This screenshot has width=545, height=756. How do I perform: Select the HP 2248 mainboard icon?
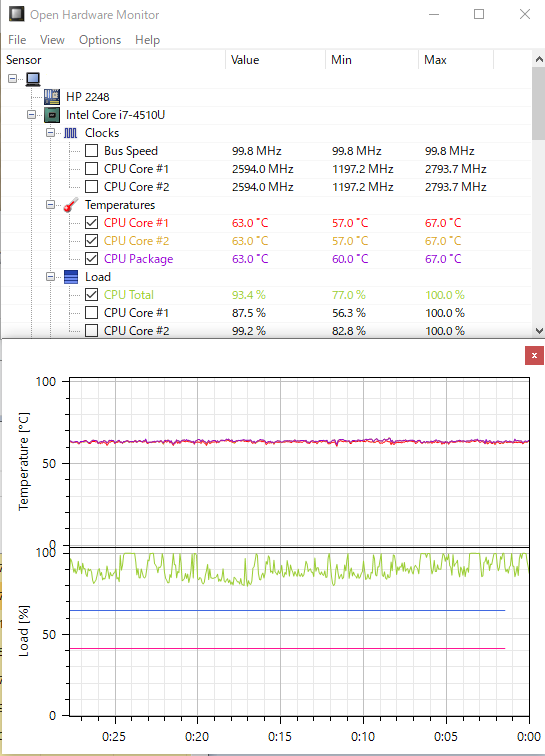pos(52,96)
